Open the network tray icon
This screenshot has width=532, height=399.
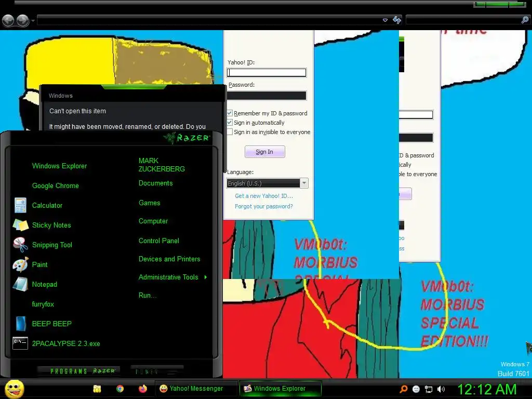[x=429, y=389]
